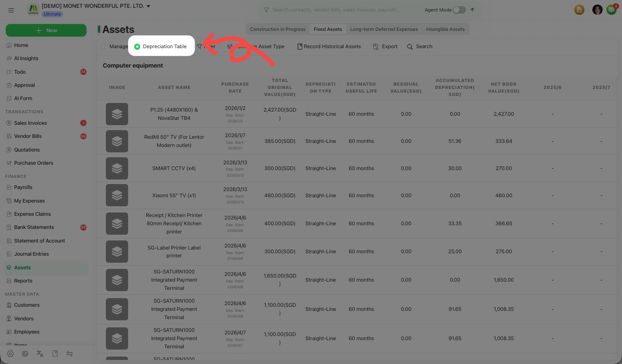The width and height of the screenshot is (622, 364).
Task: Select the Manage radio option
Action: [103, 47]
